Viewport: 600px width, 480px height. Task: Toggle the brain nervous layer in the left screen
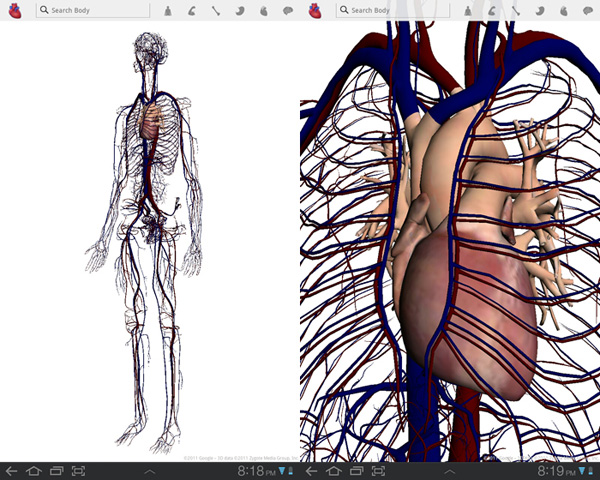coord(288,11)
